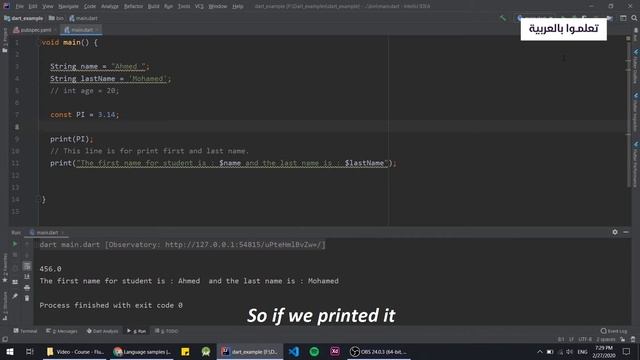Open the View menu
640x360 pixels.
click(x=48, y=6)
